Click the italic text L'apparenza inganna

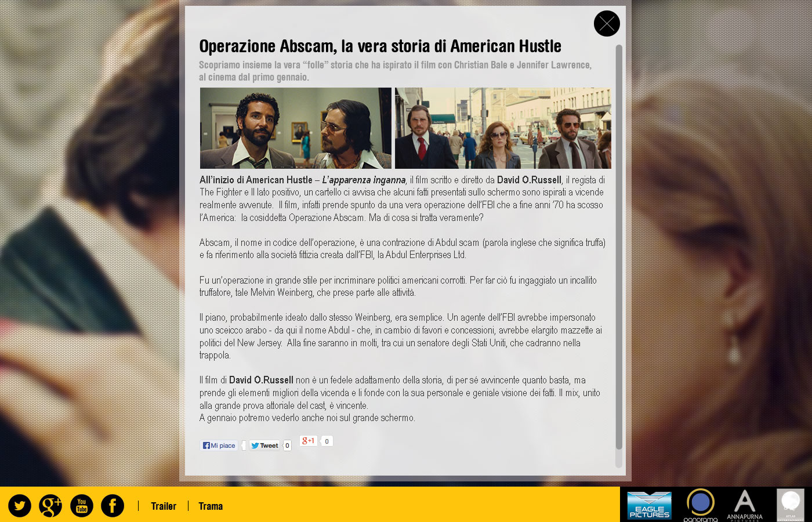tap(364, 180)
